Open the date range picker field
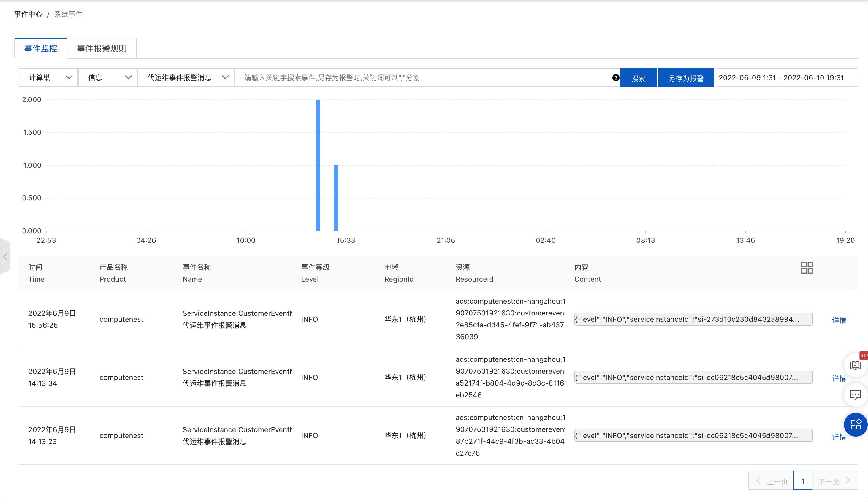The width and height of the screenshot is (868, 498). (x=786, y=78)
